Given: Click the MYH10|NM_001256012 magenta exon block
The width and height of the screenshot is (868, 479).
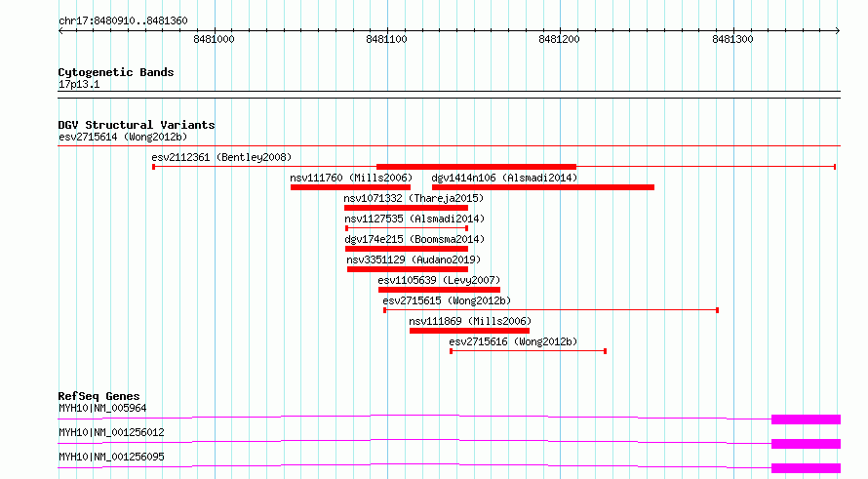Looking at the screenshot, I should click(806, 444).
